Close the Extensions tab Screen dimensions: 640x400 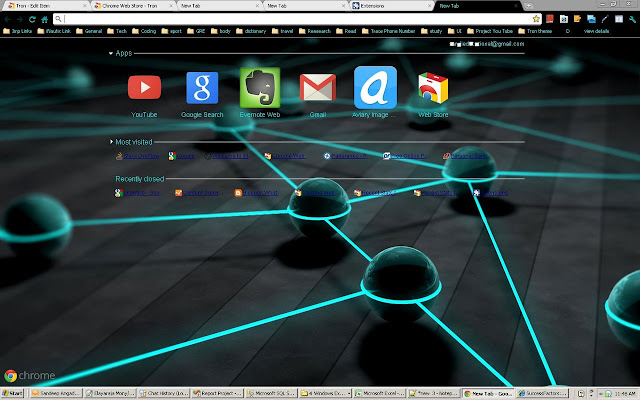(x=429, y=6)
